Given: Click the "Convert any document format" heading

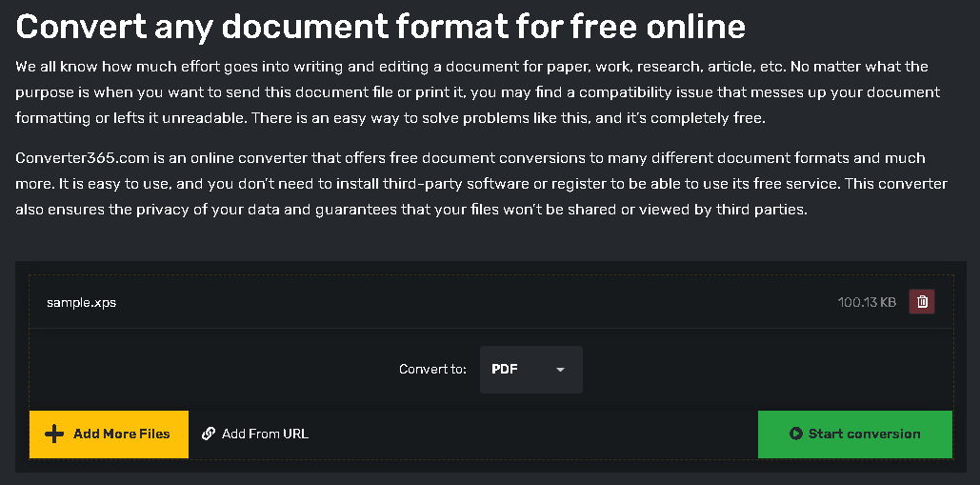Looking at the screenshot, I should click(x=380, y=26).
